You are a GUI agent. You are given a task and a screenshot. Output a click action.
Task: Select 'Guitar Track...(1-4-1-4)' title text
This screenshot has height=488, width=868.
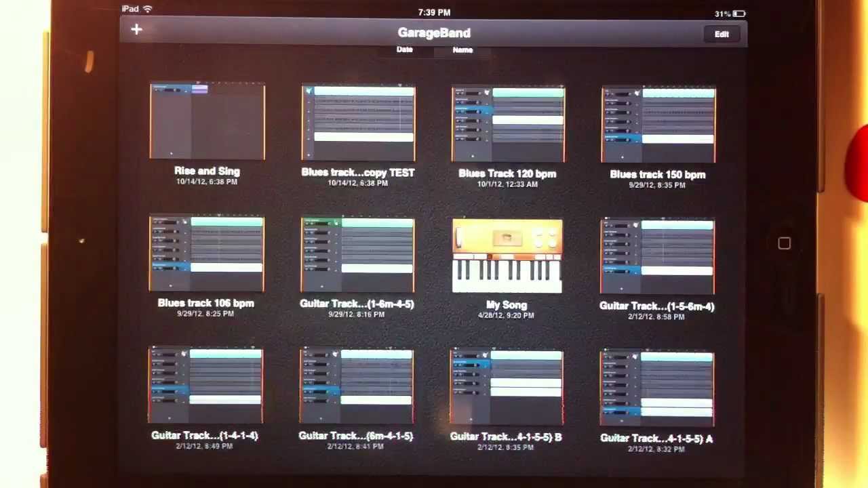click(x=205, y=436)
